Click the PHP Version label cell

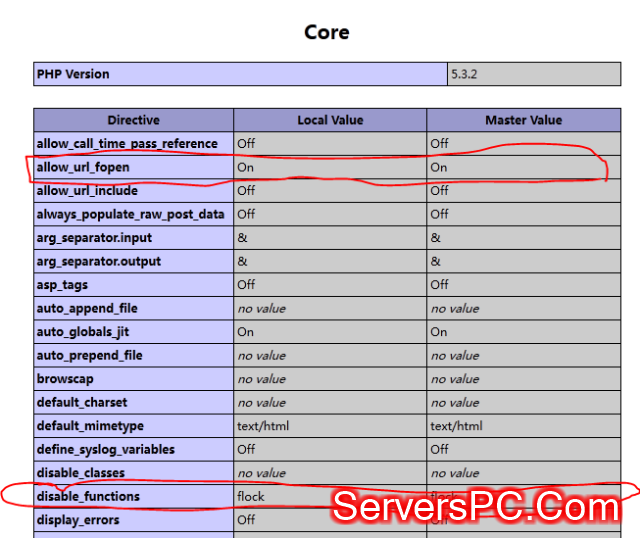[74, 74]
